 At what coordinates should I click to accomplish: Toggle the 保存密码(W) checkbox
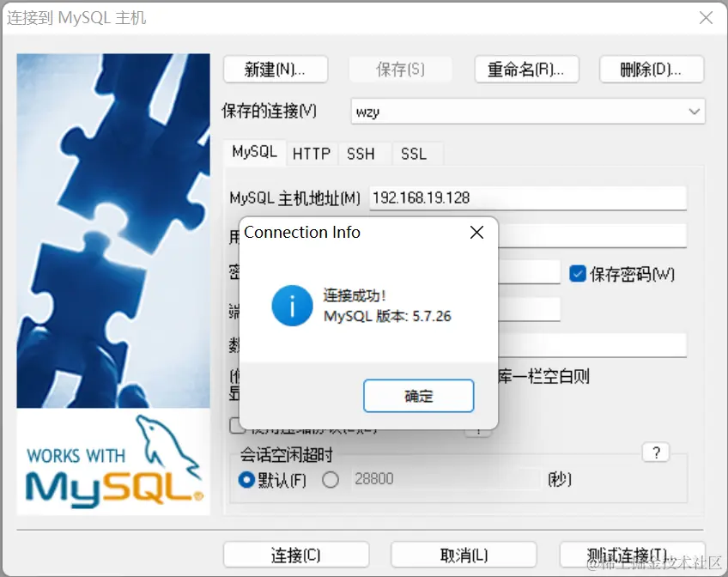(x=578, y=274)
